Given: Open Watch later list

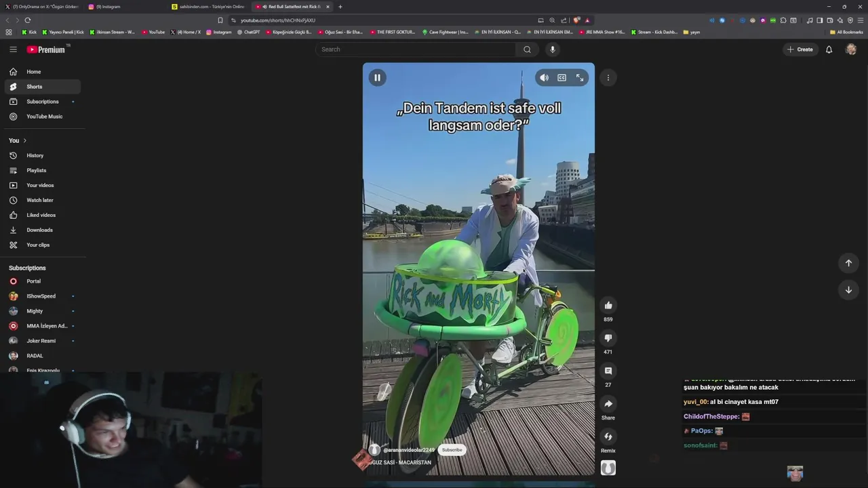Looking at the screenshot, I should tap(43, 201).
